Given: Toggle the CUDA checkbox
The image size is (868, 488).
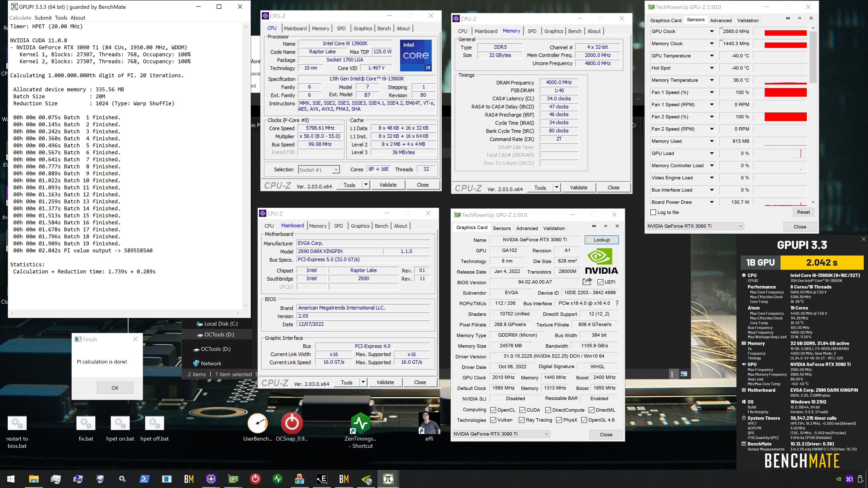Looking at the screenshot, I should tap(522, 410).
